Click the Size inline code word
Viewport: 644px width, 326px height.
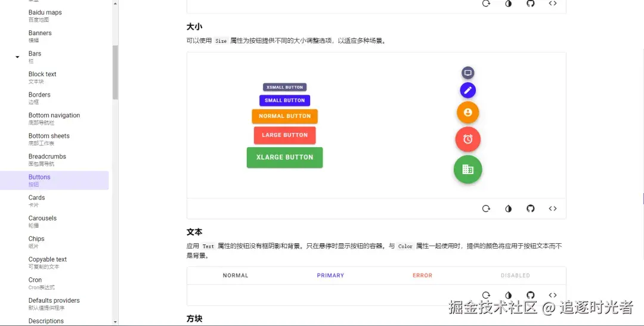tap(221, 41)
